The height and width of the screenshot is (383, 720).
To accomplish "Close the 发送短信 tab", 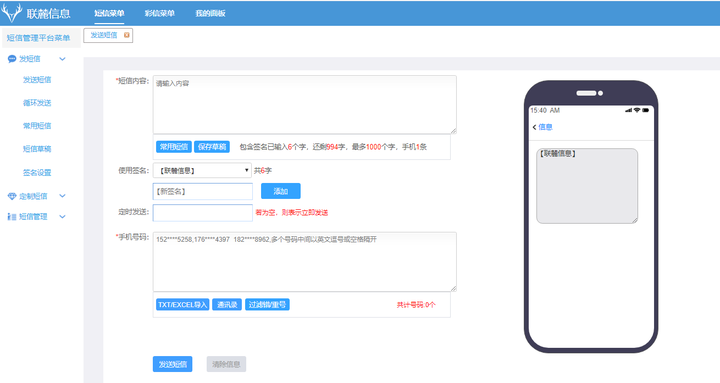I will click(127, 35).
